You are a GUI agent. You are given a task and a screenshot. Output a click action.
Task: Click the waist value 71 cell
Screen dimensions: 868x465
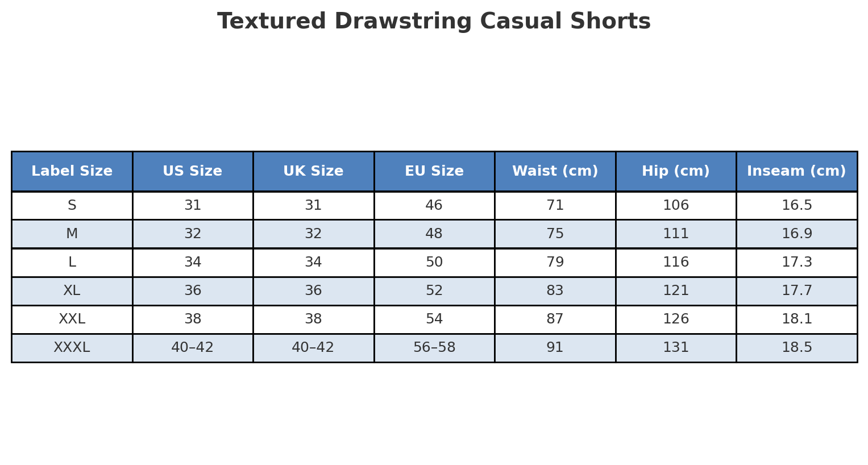point(555,206)
